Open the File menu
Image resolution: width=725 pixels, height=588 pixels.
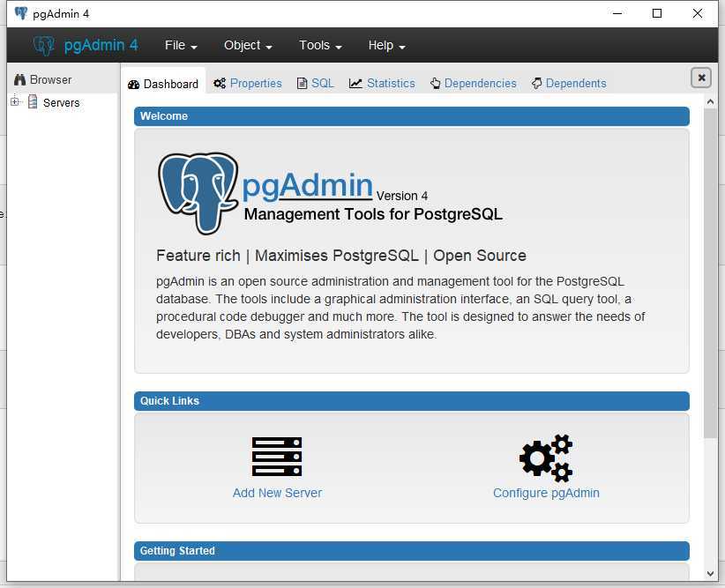pos(181,45)
